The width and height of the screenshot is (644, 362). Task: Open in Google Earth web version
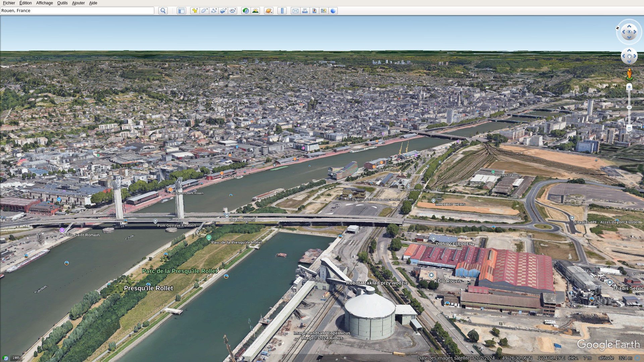333,11
